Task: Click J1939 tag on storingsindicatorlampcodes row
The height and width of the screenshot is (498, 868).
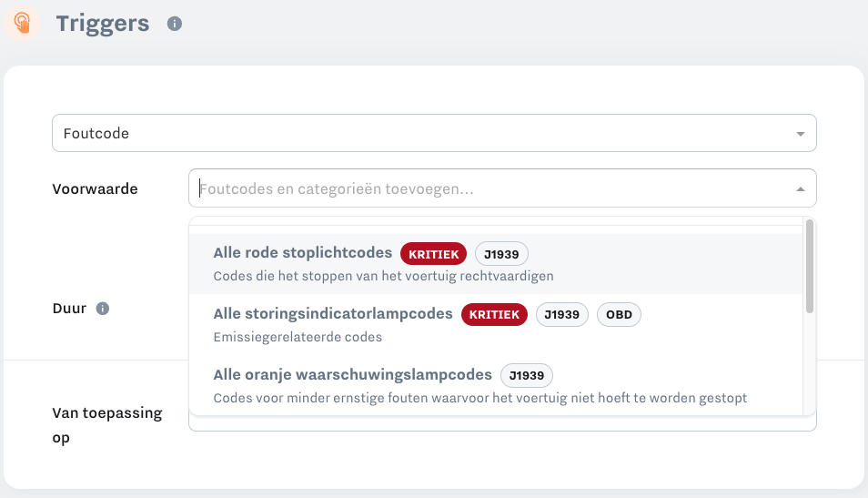Action: (562, 315)
